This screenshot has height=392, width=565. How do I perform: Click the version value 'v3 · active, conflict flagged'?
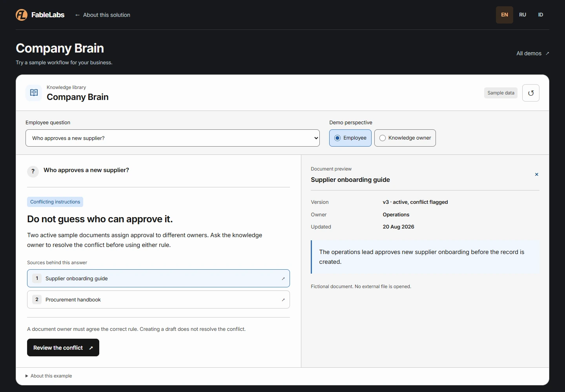click(x=415, y=202)
